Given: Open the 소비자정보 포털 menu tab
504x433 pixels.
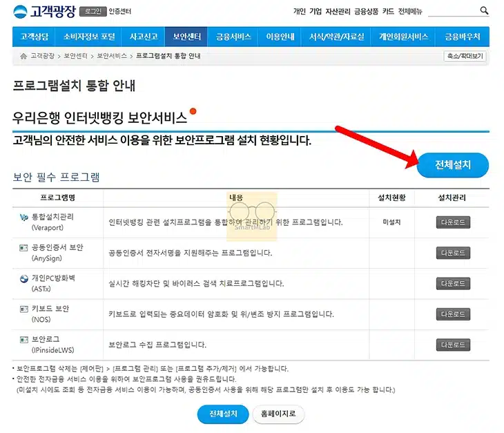Looking at the screenshot, I should pos(88,37).
